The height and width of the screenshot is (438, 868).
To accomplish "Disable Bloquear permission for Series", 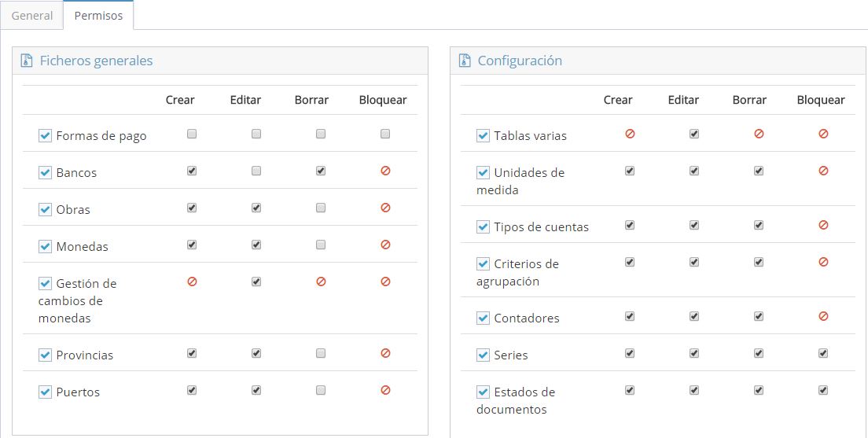I will coord(823,353).
